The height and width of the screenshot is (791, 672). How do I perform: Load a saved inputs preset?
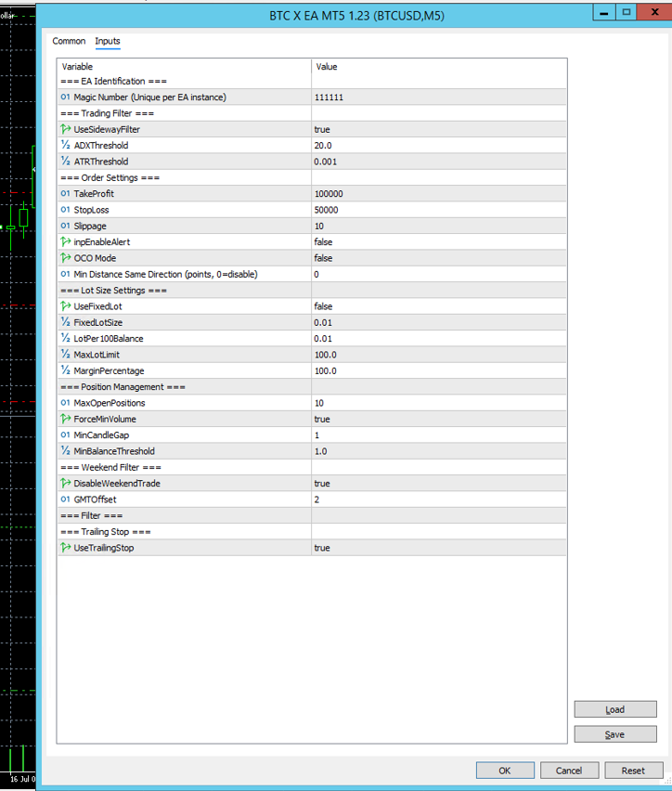pyautogui.click(x=615, y=709)
